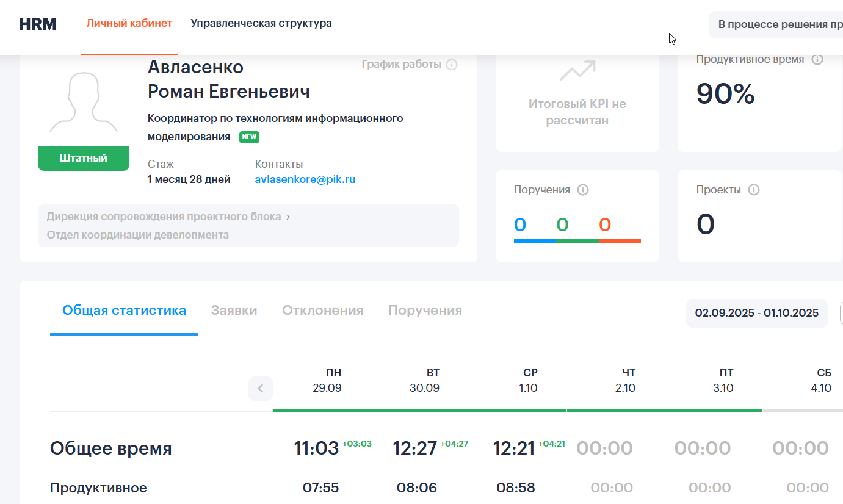Image resolution: width=843 pixels, height=504 pixels.
Task: Click the Итоговый KPI не рассчитан text
Action: (577, 112)
